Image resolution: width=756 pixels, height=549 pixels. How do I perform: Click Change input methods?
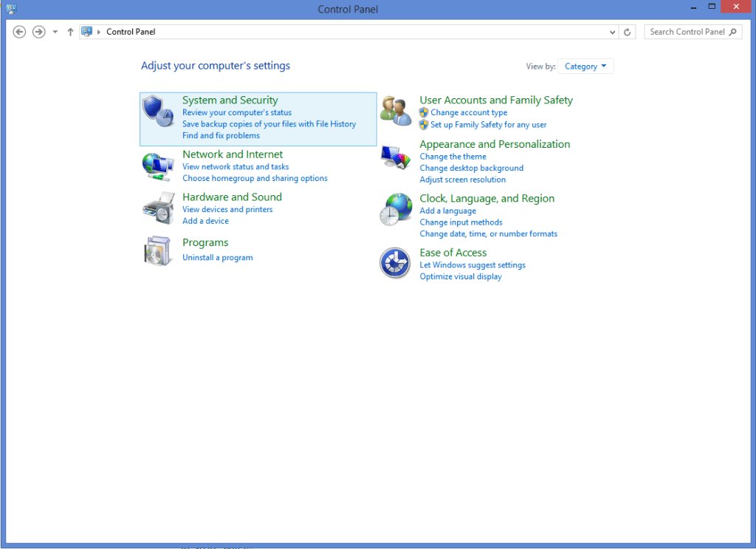[x=461, y=222]
